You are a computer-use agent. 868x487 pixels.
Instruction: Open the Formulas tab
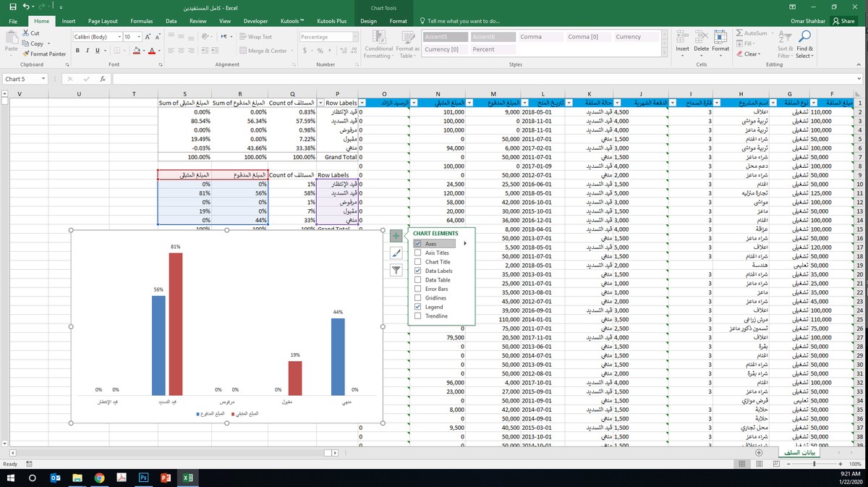point(142,21)
